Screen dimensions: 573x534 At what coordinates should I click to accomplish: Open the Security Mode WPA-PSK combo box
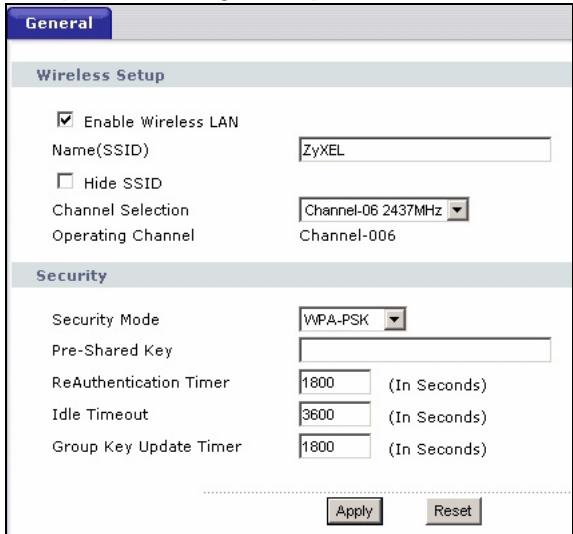(353, 319)
